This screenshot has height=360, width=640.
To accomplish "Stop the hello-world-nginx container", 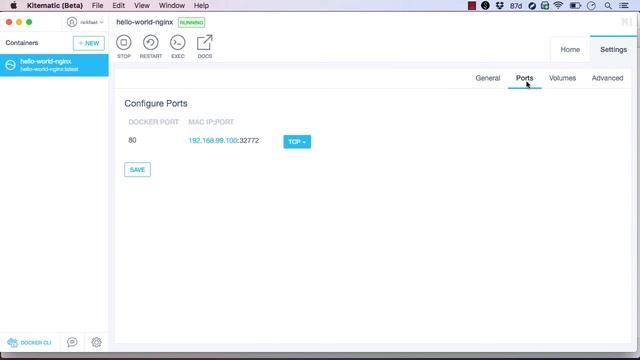I will click(x=124, y=46).
